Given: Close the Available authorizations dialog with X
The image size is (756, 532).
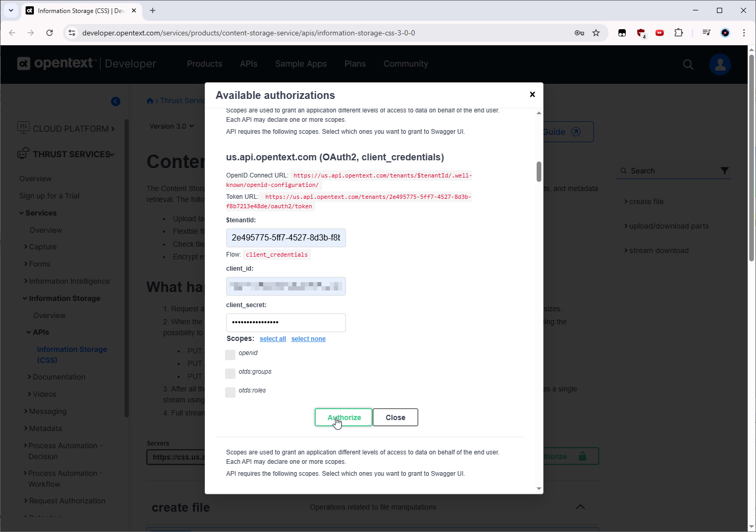Looking at the screenshot, I should click(x=532, y=94).
